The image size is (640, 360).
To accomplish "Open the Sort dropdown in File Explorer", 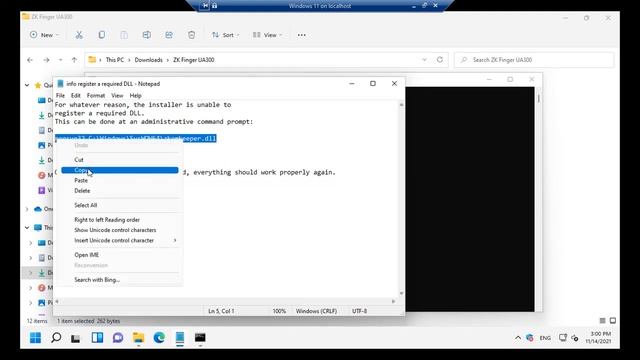I will coord(225,35).
